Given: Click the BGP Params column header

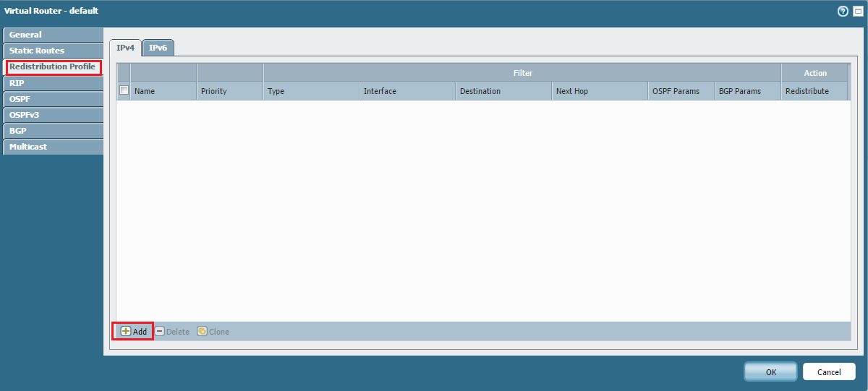Looking at the screenshot, I should (747, 91).
